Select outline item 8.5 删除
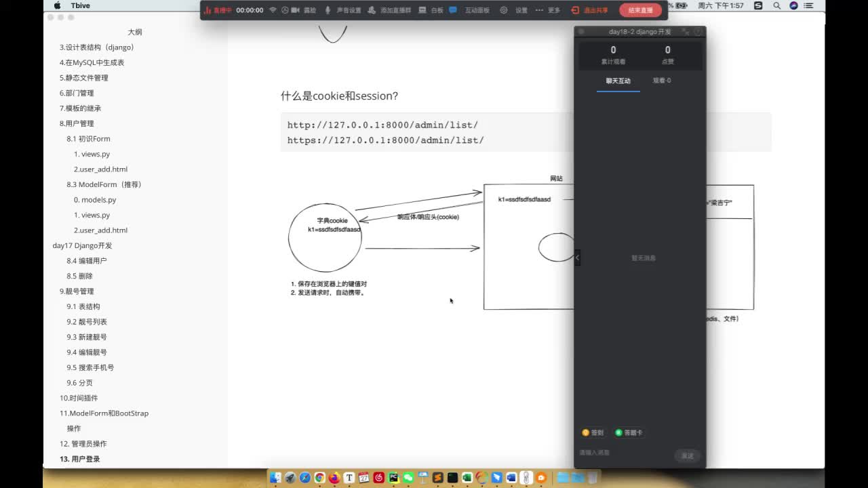 point(79,276)
